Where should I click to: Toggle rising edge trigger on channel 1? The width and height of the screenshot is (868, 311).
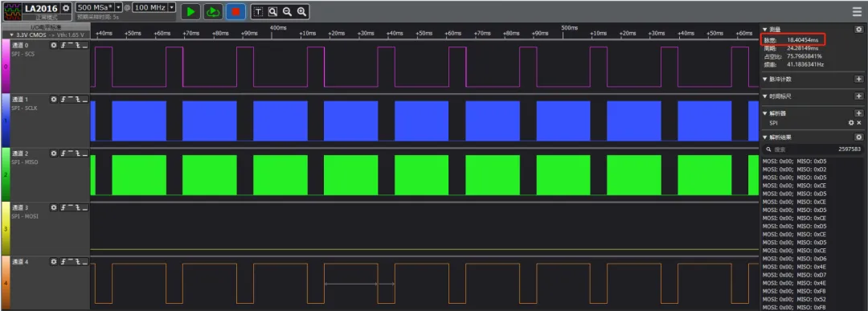[63, 99]
